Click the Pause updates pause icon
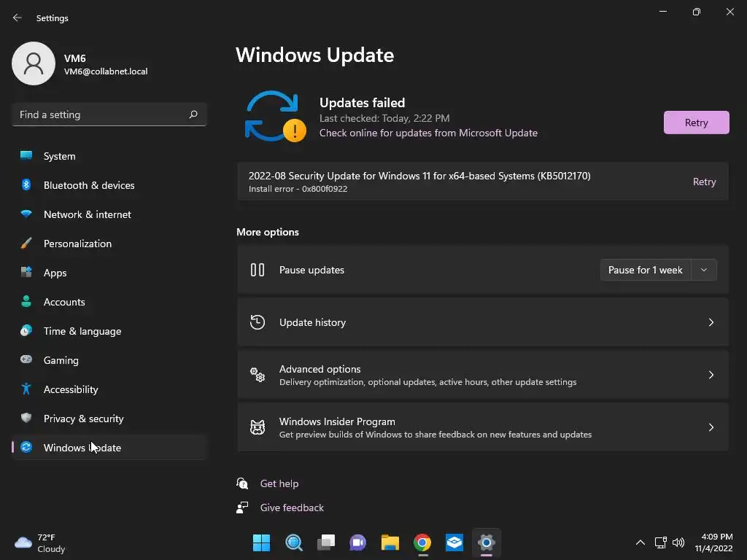Viewport: 747px width, 560px height. tap(258, 270)
